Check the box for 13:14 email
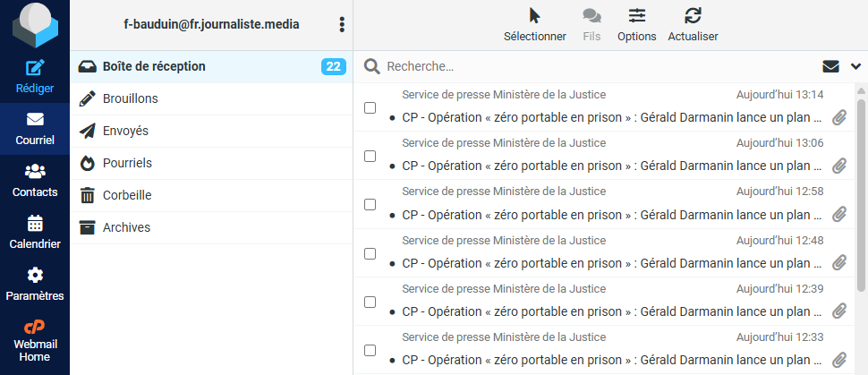This screenshot has width=868, height=375. (x=370, y=108)
